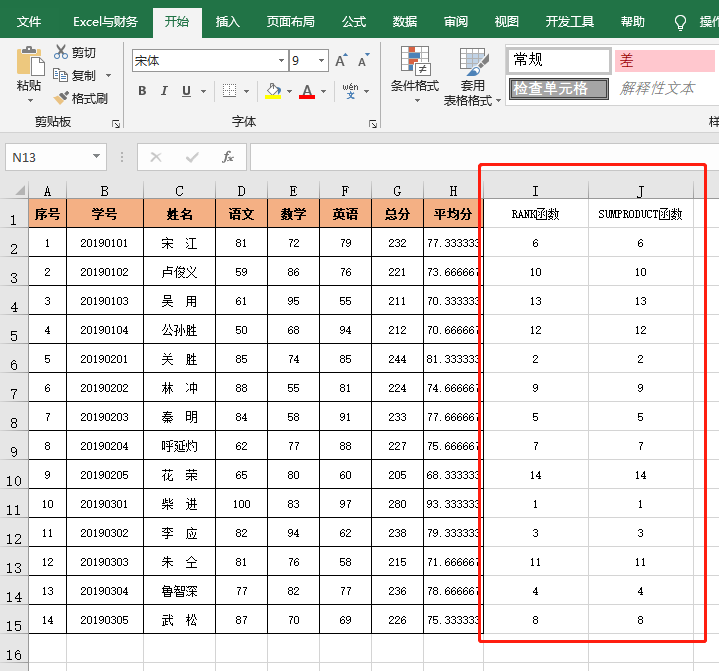Viewport: 719px width, 671px height.
Task: Open the font size dropdown
Action: [321, 62]
